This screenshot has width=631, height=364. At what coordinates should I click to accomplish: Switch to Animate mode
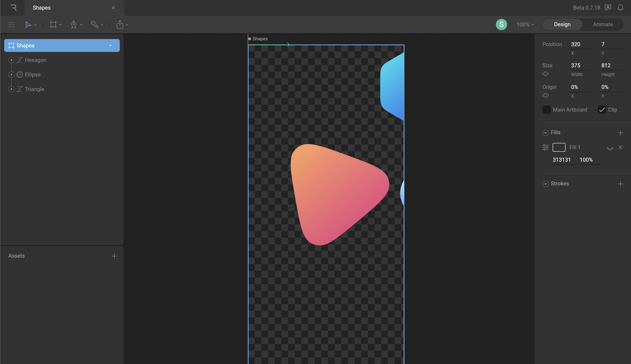pos(603,25)
